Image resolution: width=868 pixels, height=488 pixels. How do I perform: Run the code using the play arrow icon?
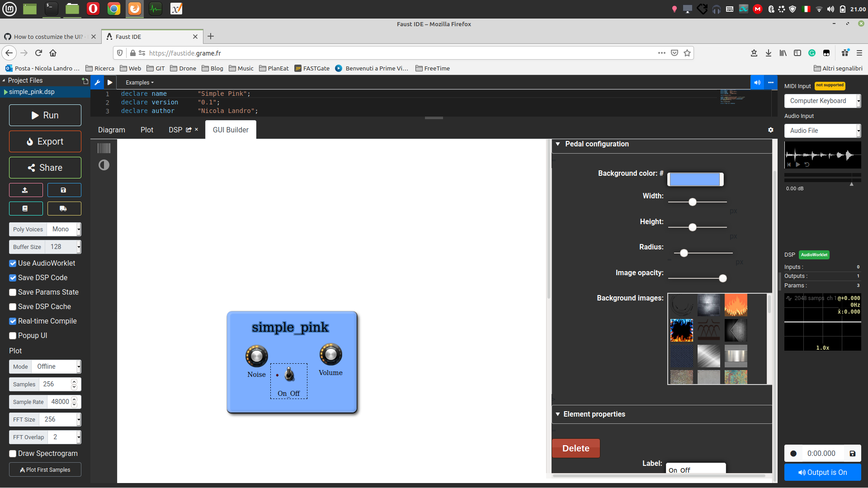tap(110, 82)
